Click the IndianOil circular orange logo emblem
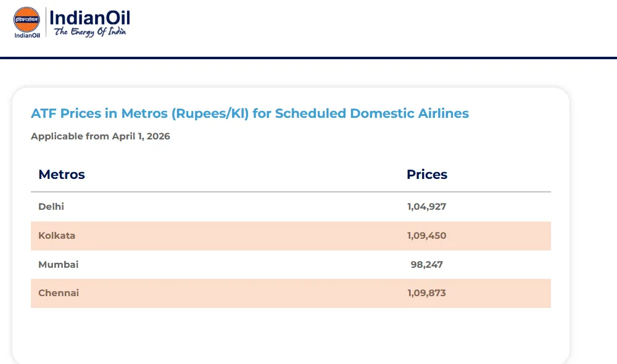617x364 pixels. tap(27, 19)
